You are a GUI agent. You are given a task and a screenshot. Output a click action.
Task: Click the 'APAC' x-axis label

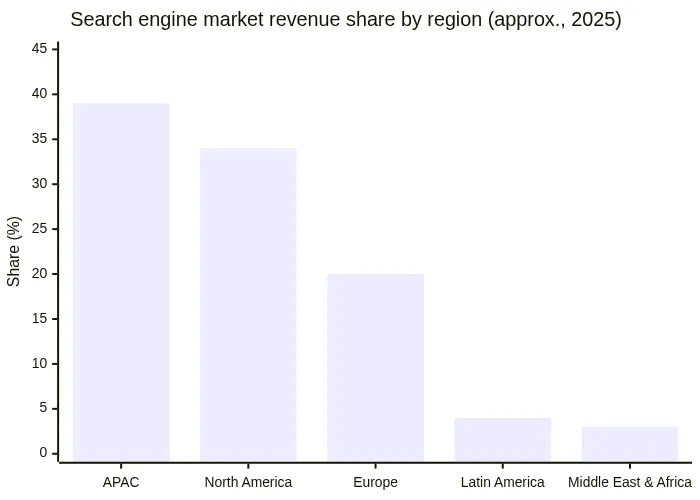121,483
